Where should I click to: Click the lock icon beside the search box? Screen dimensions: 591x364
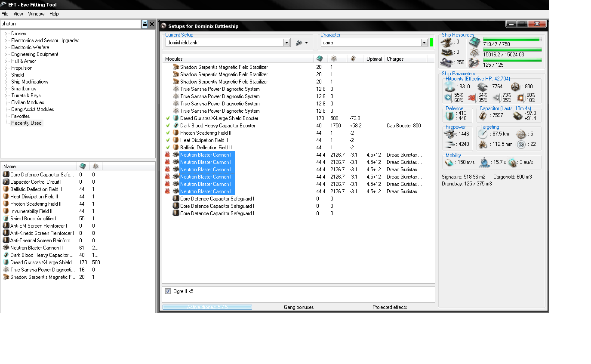(145, 24)
